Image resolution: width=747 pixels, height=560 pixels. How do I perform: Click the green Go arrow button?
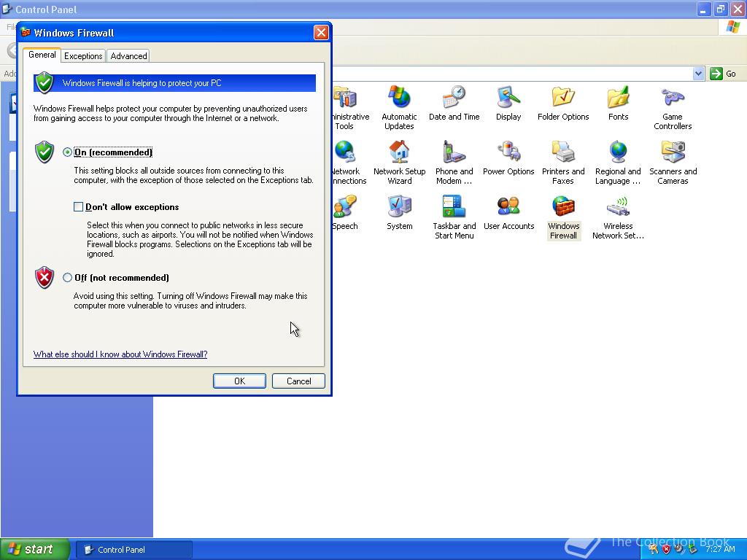click(x=716, y=74)
